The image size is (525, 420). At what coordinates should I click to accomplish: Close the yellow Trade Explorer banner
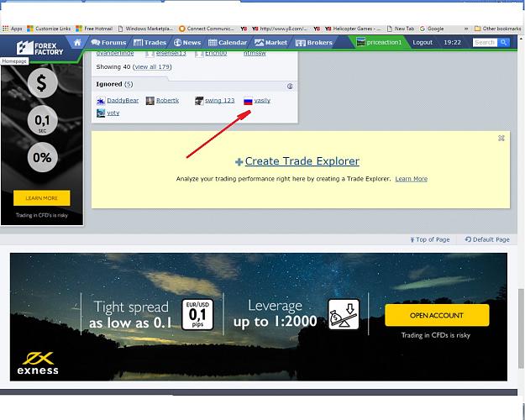coord(501,138)
